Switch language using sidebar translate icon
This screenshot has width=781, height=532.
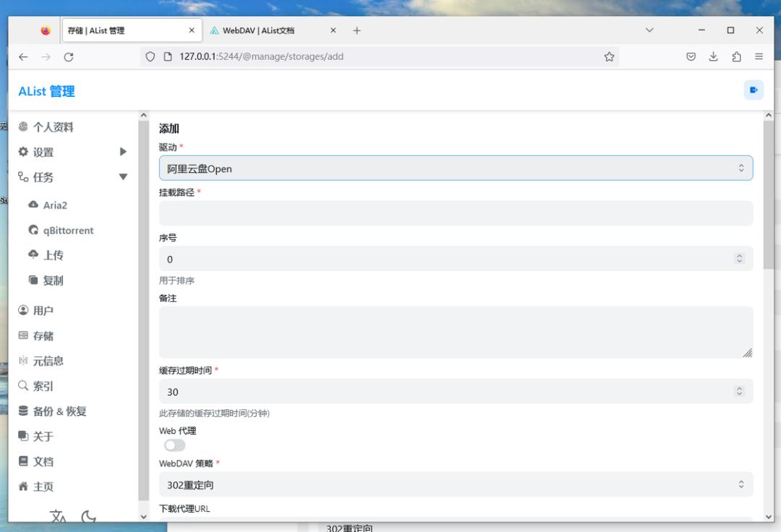coord(58,516)
